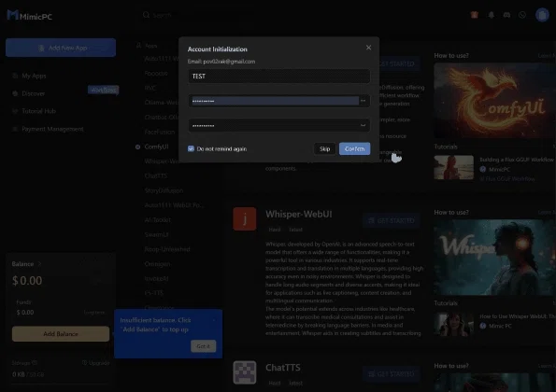This screenshot has height=392, width=556.
Task: Open the notifications bell icon
Action: [x=492, y=15]
